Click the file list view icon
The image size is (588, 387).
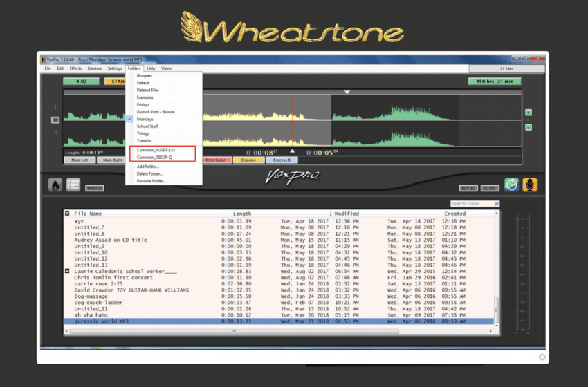[73, 185]
